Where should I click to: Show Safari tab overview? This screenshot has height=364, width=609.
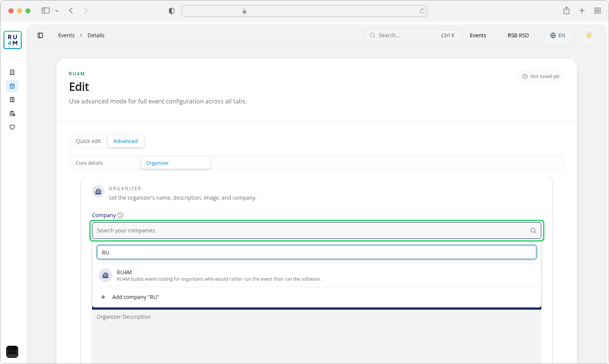tap(598, 11)
